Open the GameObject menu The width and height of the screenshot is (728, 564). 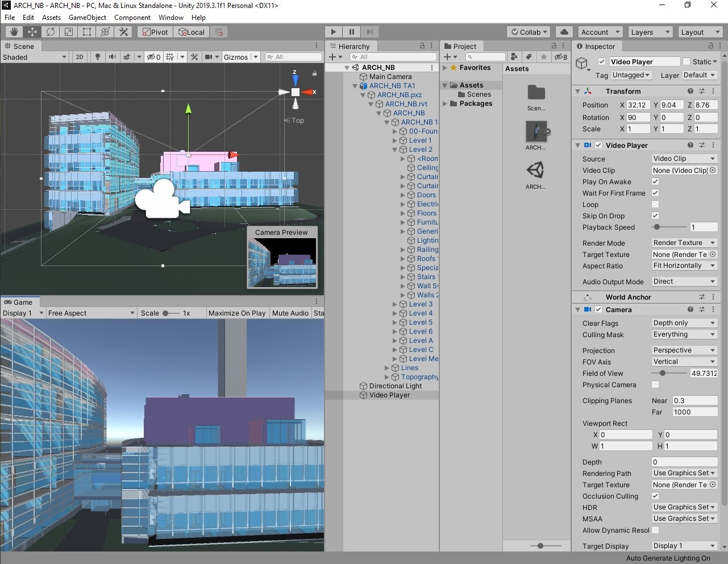88,18
